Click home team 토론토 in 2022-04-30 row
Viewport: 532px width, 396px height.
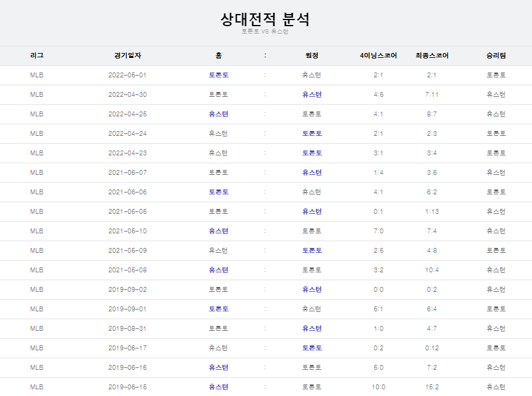pyautogui.click(x=219, y=95)
